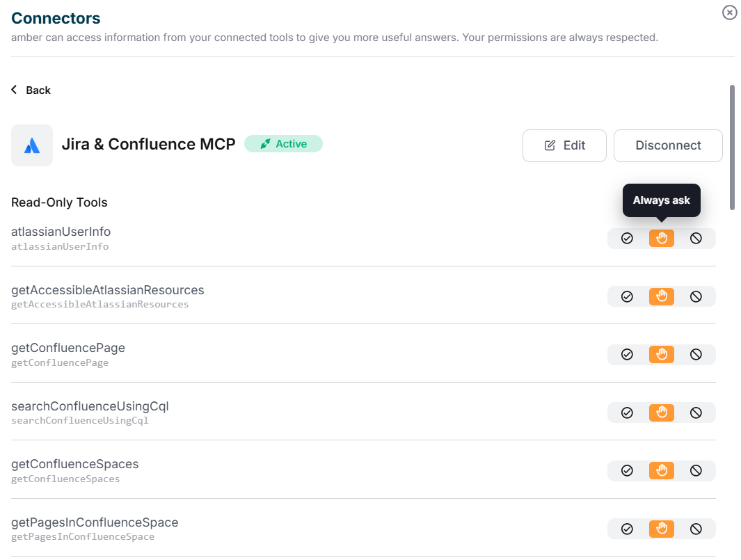The image size is (741, 560).
Task: Allow getConfluencePage with the checkmark icon
Action: [x=627, y=354]
